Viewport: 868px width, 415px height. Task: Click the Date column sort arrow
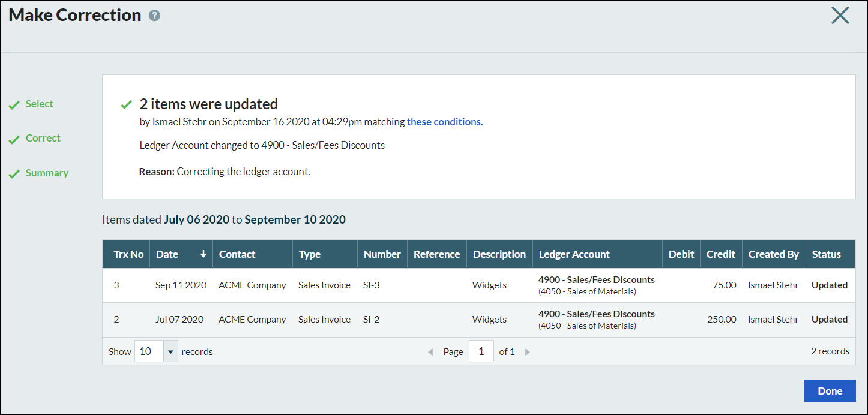point(203,254)
